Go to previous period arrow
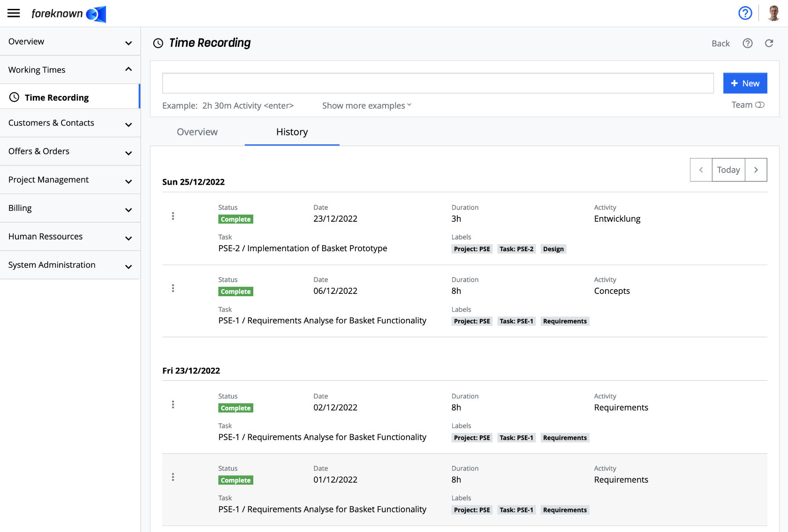The image size is (788, 532). click(x=701, y=170)
